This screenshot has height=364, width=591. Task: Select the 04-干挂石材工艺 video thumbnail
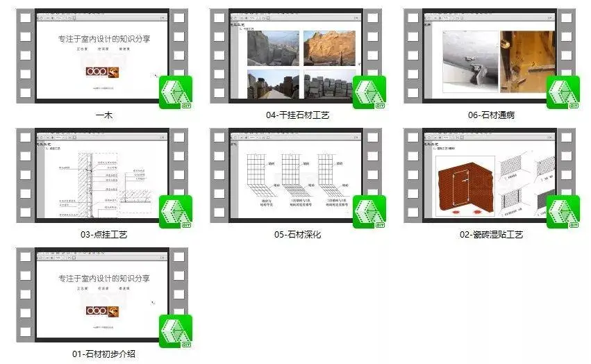296,56
